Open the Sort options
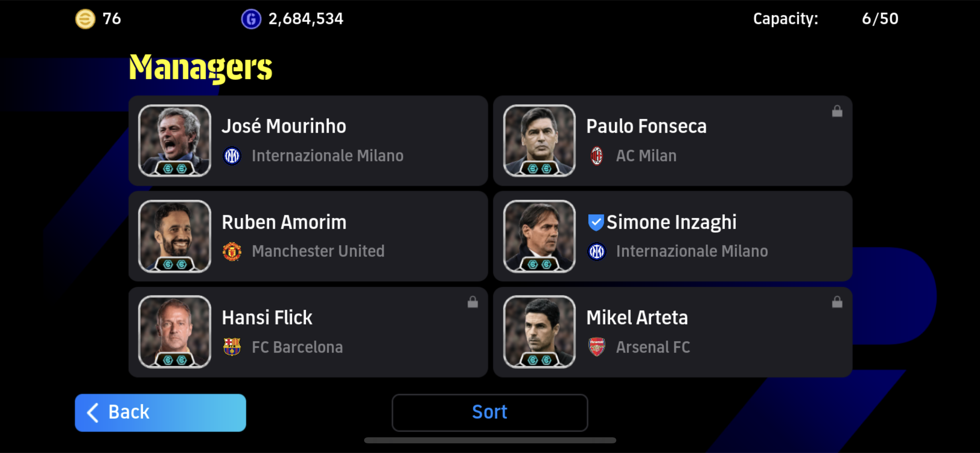Screen dimensions: 980x453 click(490, 412)
